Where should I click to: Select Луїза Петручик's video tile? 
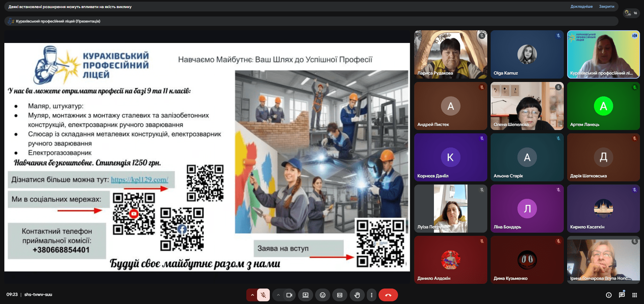[x=451, y=209]
